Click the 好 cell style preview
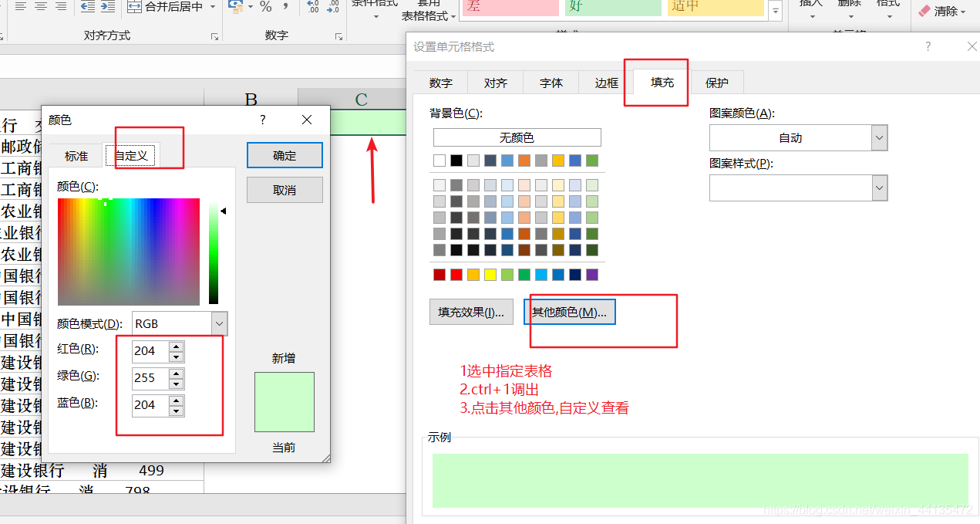The height and width of the screenshot is (524, 980). [612, 8]
